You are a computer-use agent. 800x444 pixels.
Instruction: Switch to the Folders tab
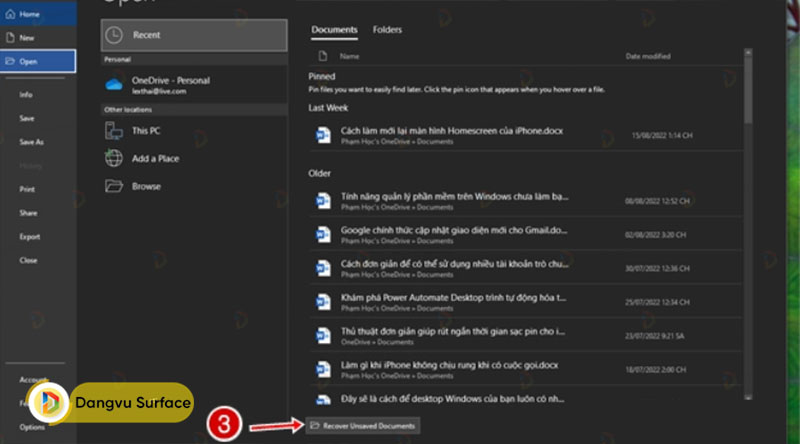click(x=387, y=30)
